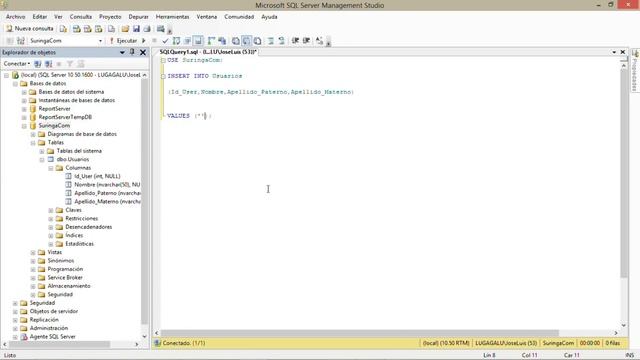This screenshot has height=360, width=640.
Task: Close the Explorador de objetos panel
Action: (143, 52)
